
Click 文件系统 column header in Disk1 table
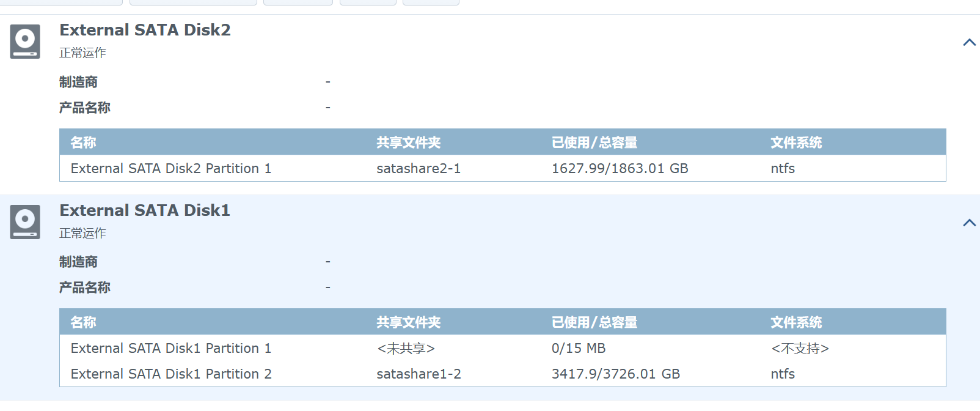796,322
